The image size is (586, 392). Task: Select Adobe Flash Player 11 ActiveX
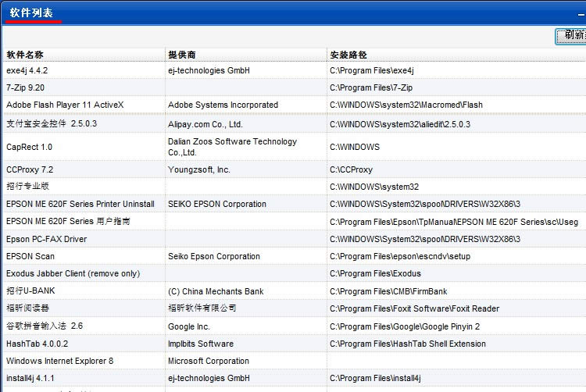[65, 105]
